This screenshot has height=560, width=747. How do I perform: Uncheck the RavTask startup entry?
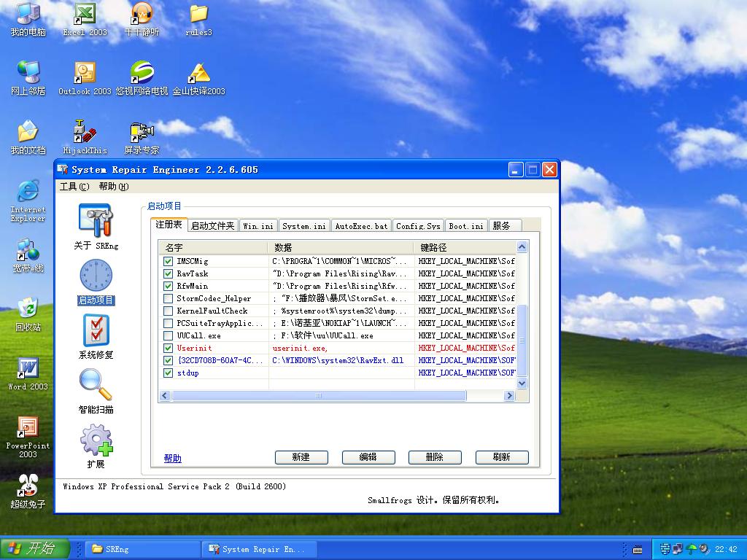[x=169, y=273]
